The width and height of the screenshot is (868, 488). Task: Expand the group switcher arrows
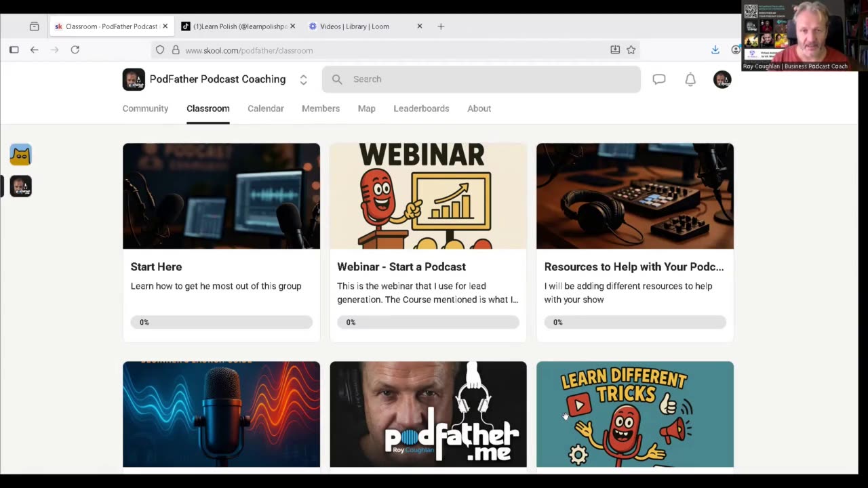[303, 80]
